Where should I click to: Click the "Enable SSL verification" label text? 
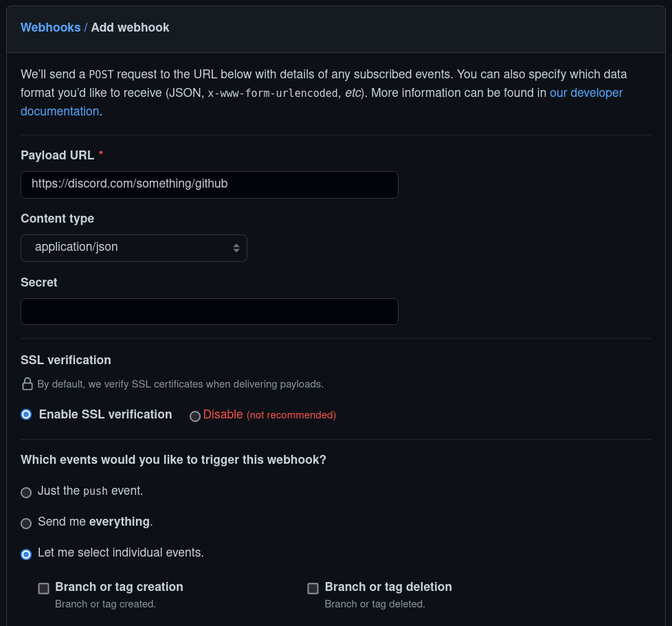point(105,414)
